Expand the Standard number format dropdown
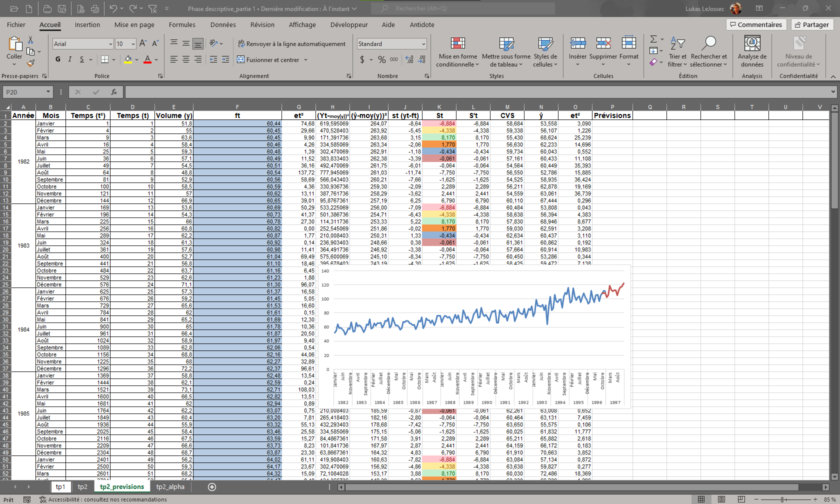840x504 pixels. tap(423, 44)
